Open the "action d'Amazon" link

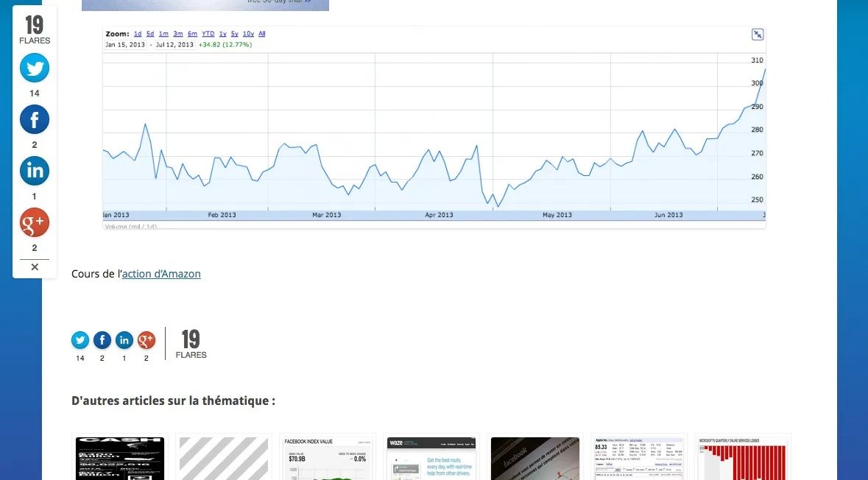click(161, 273)
